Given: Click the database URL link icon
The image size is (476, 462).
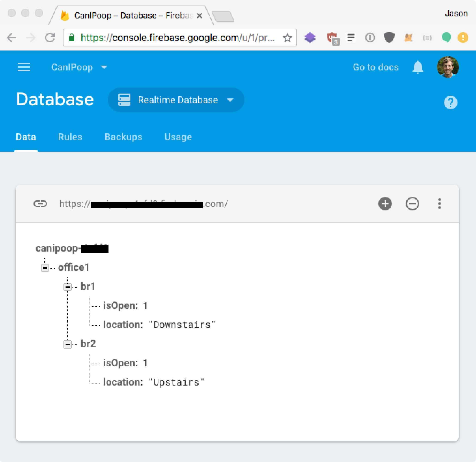Looking at the screenshot, I should (40, 204).
